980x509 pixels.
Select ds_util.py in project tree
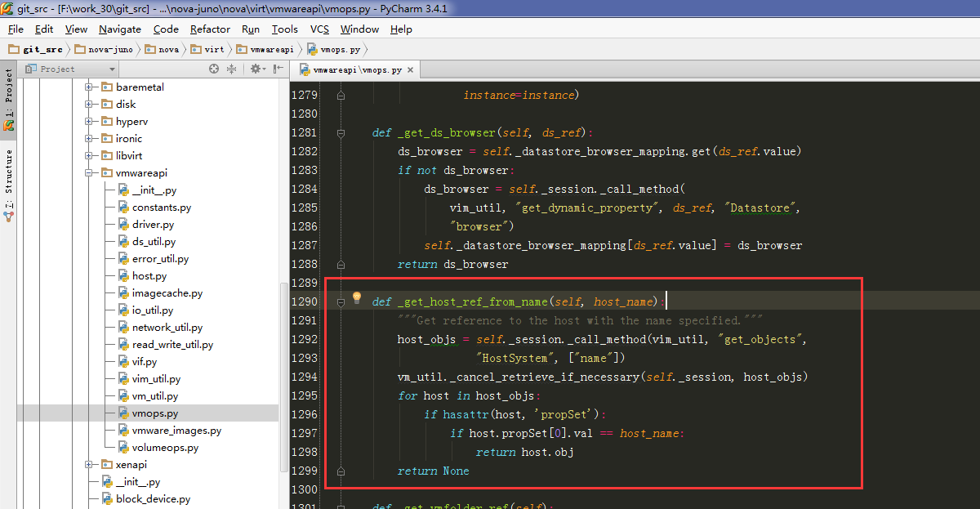click(147, 241)
